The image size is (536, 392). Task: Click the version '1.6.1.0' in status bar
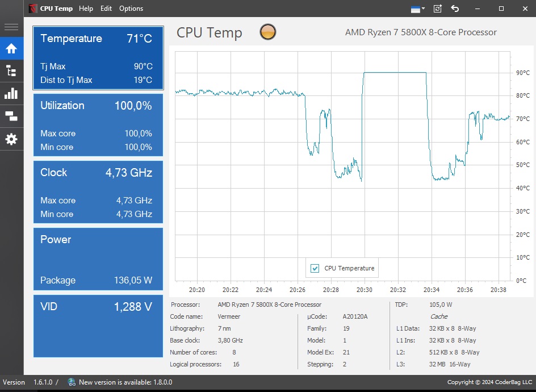[x=43, y=382]
